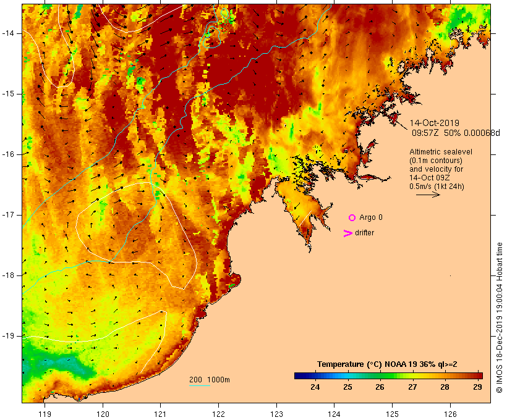
Task: Click the '14-Oct-2019' date label
Action: tap(434, 123)
